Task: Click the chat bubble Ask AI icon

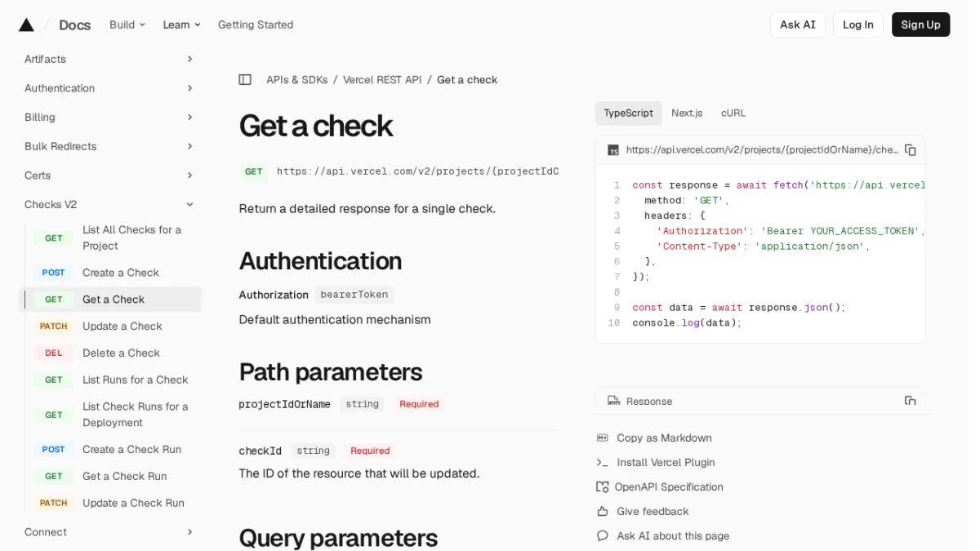Action: (603, 535)
